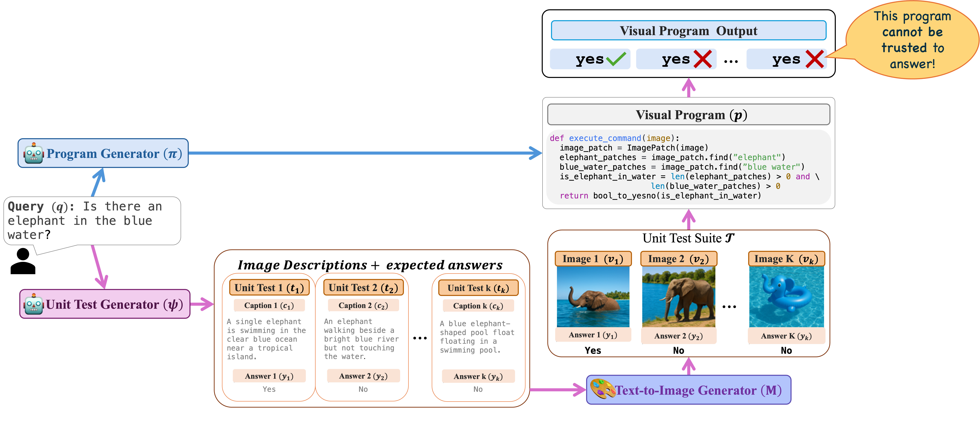Click the last 'yes' program output cell
Image resolution: width=980 pixels, height=425 pixels.
[x=787, y=59]
